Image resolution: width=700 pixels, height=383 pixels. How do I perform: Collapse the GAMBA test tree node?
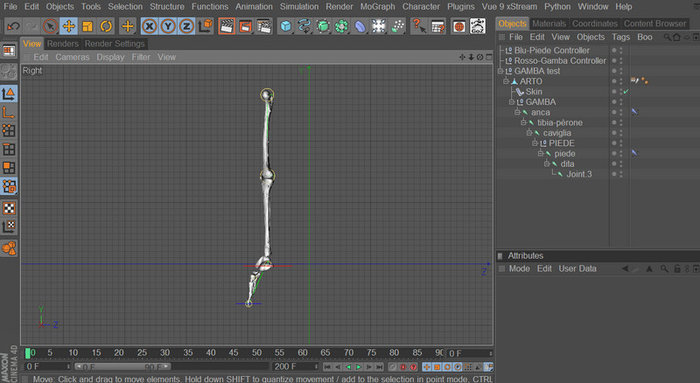500,71
